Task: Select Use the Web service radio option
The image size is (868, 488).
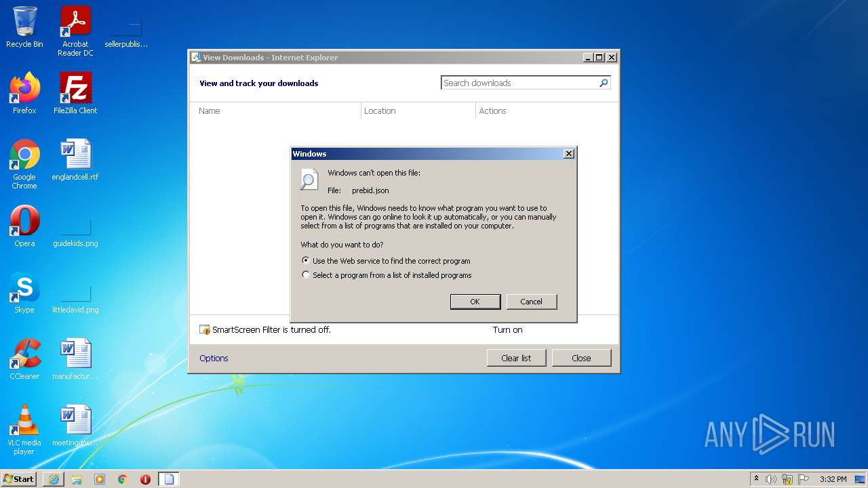Action: click(x=306, y=260)
